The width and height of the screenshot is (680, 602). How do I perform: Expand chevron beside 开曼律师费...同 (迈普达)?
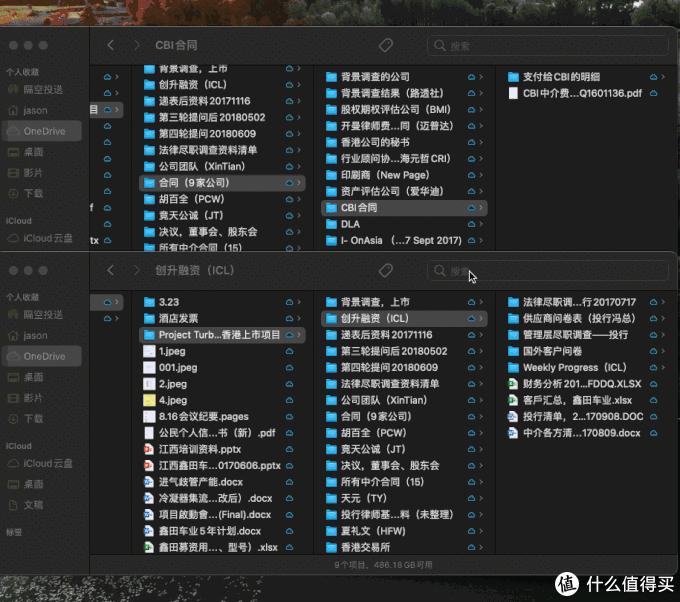(x=481, y=126)
